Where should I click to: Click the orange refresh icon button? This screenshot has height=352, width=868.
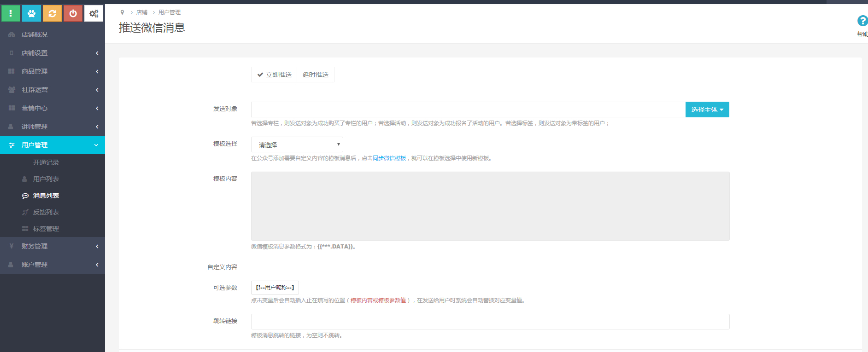(52, 13)
